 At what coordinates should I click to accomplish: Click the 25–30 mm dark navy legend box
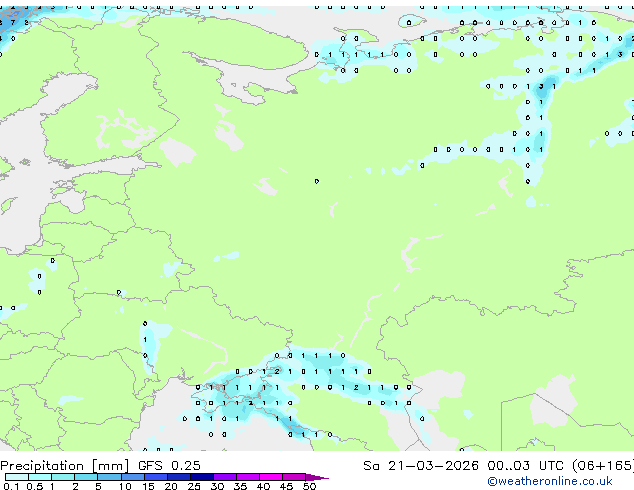pos(201,477)
